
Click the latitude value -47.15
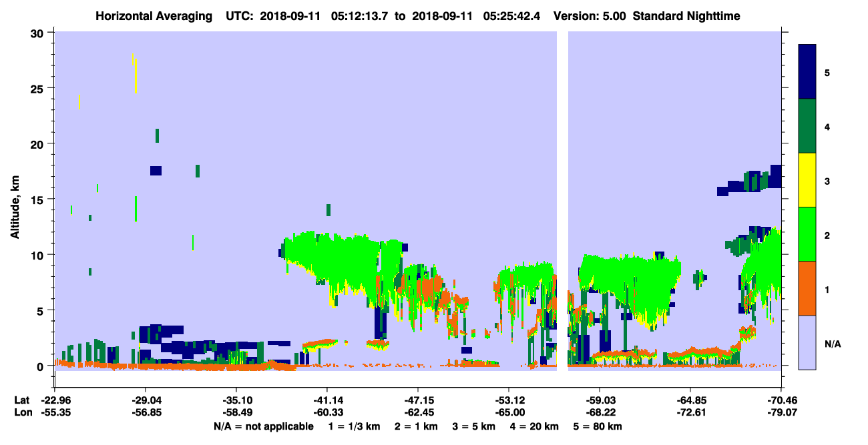tap(417, 400)
